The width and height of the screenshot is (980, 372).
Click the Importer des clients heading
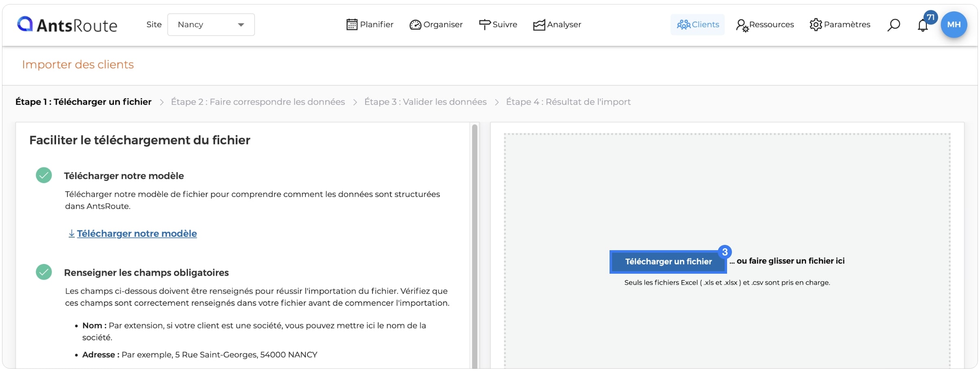[x=78, y=65]
